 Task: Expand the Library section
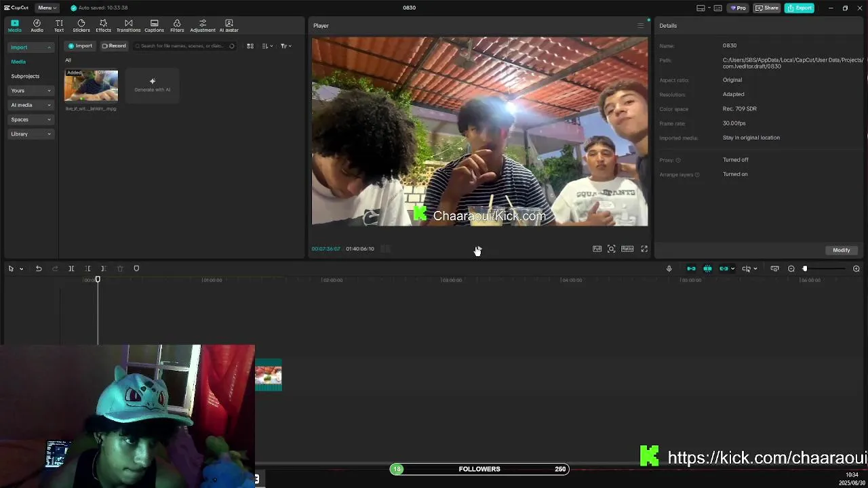click(x=31, y=134)
